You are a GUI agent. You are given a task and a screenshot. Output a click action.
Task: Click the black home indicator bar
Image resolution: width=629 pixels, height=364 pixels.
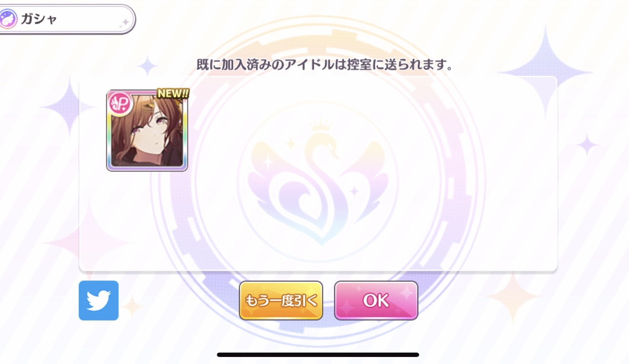click(x=318, y=354)
